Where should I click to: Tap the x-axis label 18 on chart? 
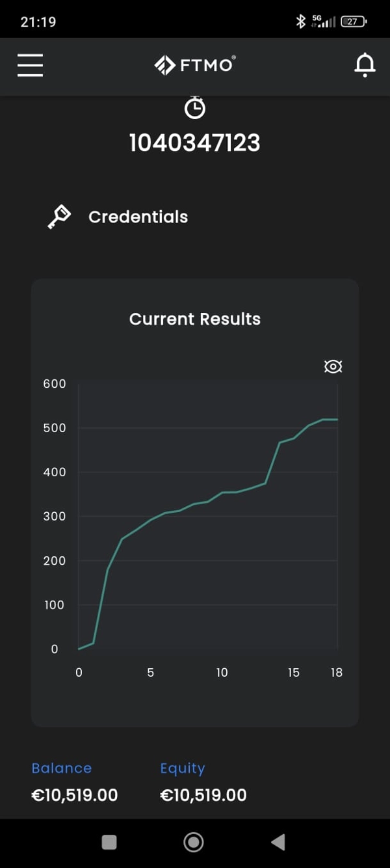tap(336, 673)
